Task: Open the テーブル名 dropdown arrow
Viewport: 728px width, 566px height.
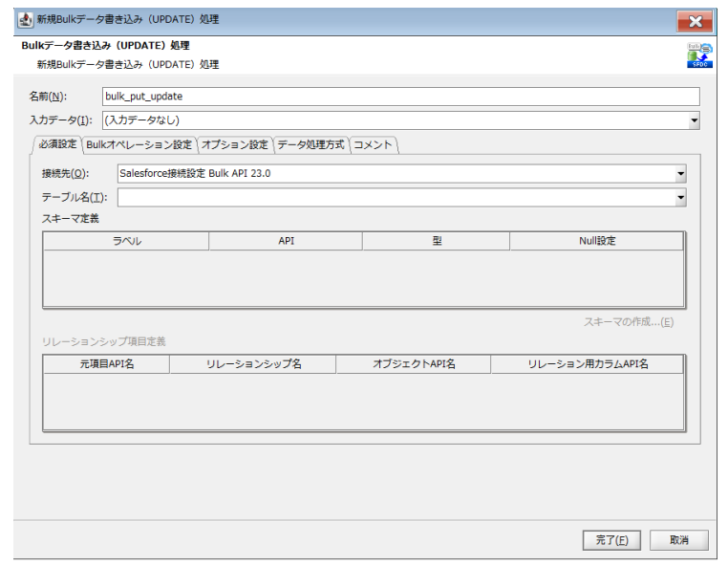Action: click(680, 198)
